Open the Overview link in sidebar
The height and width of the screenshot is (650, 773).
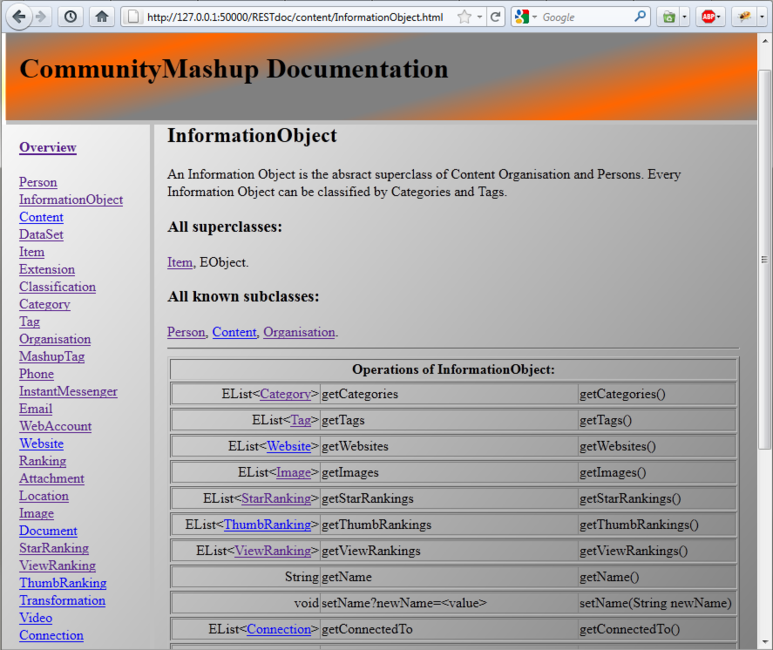click(x=47, y=147)
